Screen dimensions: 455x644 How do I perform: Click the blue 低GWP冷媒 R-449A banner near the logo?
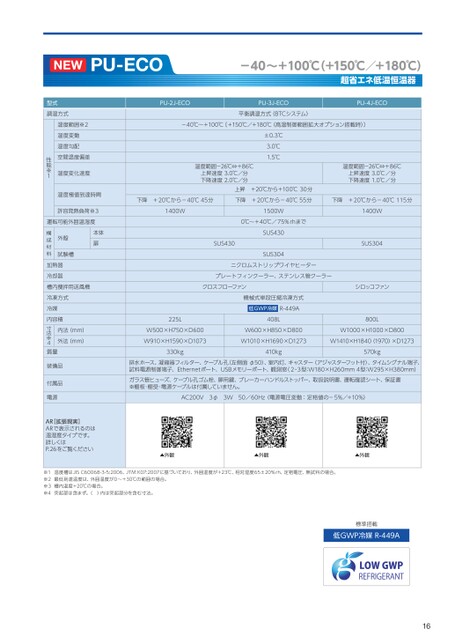point(366,536)
